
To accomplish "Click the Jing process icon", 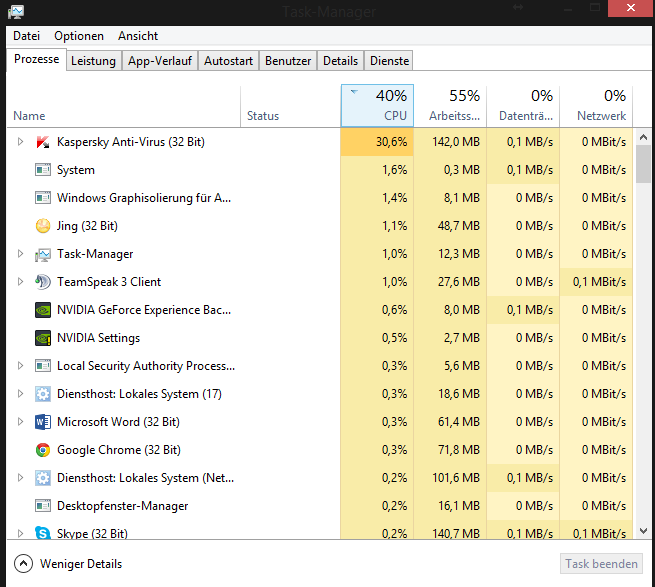I will (x=43, y=226).
